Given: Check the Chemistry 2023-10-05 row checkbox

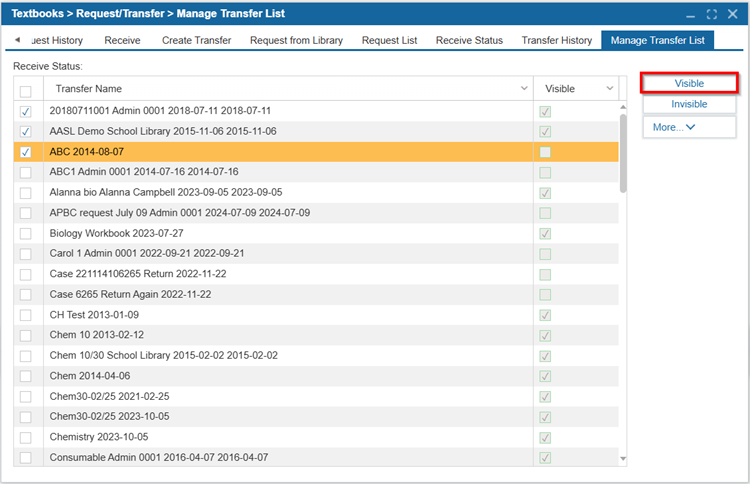Looking at the screenshot, I should coord(25,438).
